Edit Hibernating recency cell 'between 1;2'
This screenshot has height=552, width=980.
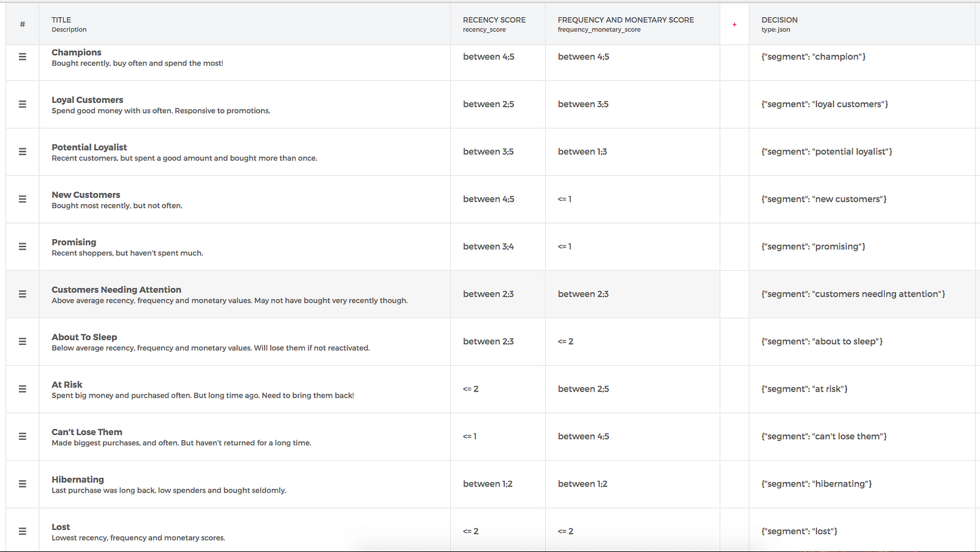[x=488, y=484]
